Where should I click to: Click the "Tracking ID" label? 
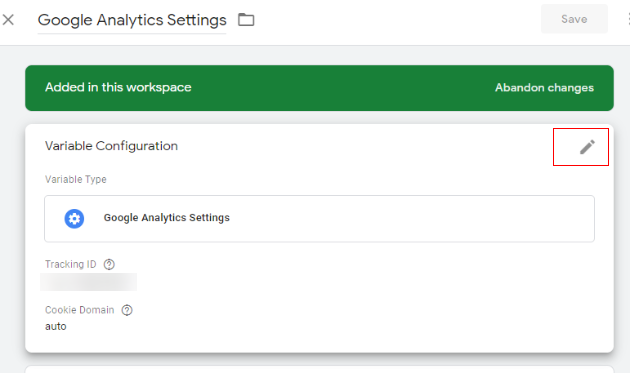pos(70,264)
